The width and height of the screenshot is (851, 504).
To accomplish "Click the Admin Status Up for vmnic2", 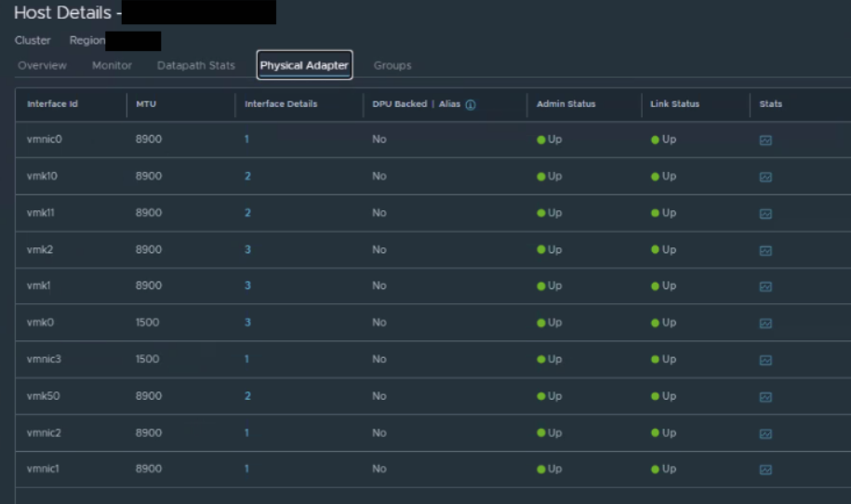I will (x=550, y=433).
